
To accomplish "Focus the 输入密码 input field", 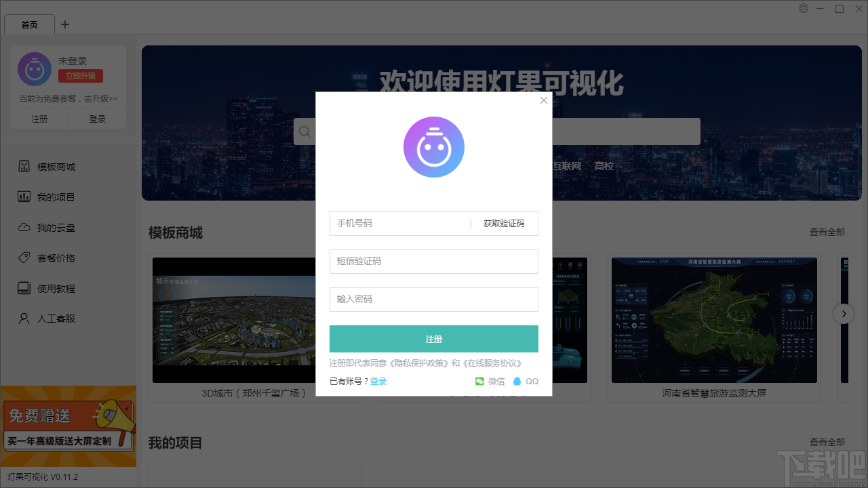I will [434, 300].
